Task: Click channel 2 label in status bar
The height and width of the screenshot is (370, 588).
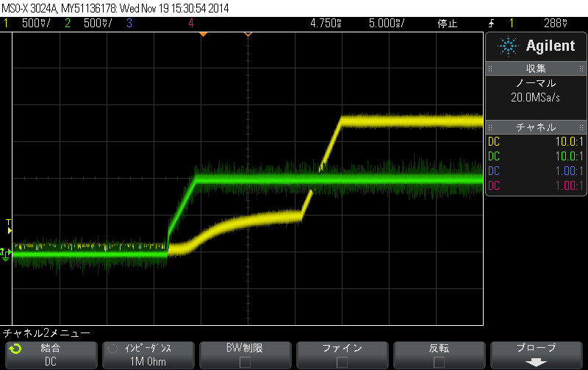Action: point(68,24)
